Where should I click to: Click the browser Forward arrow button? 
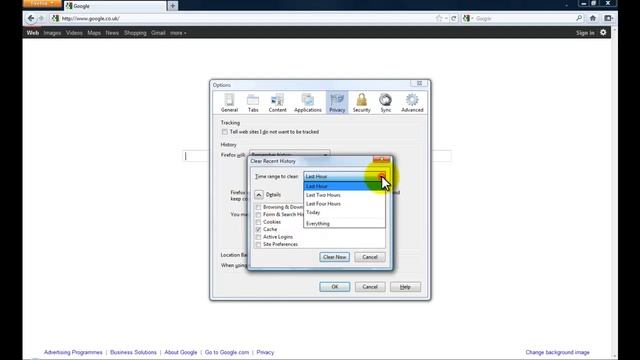[x=41, y=18]
